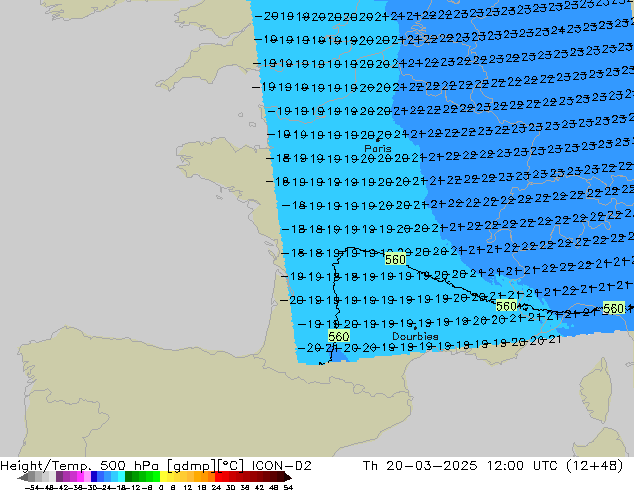Pick the magenta swatch in the color scale

tap(80, 476)
